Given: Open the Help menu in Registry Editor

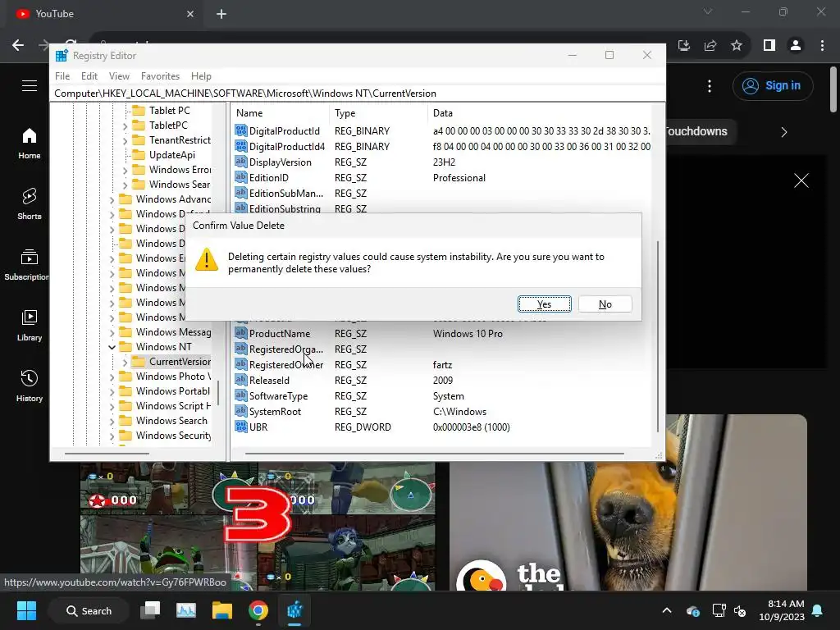Looking at the screenshot, I should coord(201,76).
